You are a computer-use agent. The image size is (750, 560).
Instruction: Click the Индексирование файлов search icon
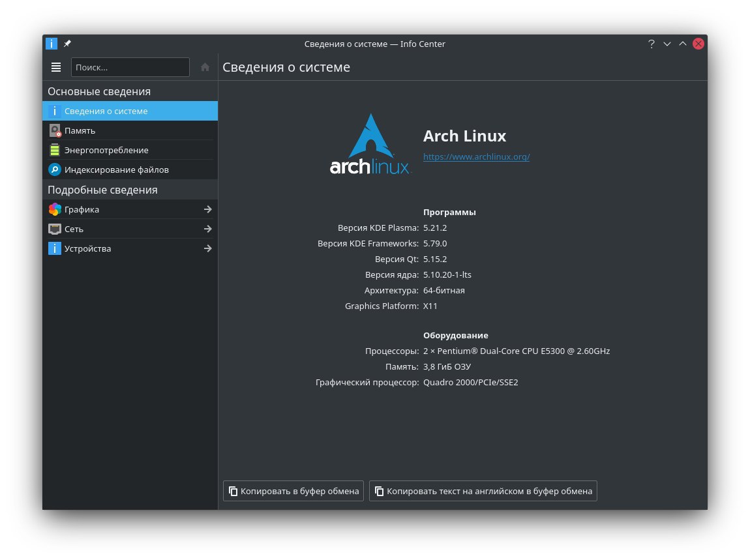[55, 169]
